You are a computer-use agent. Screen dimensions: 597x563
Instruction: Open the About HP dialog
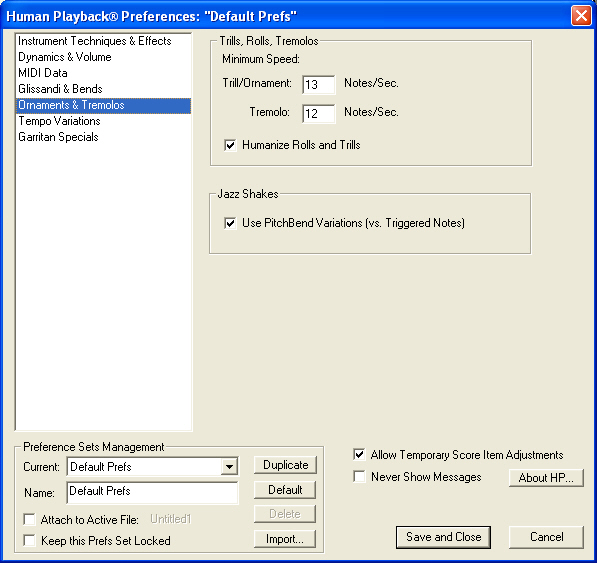tap(546, 478)
